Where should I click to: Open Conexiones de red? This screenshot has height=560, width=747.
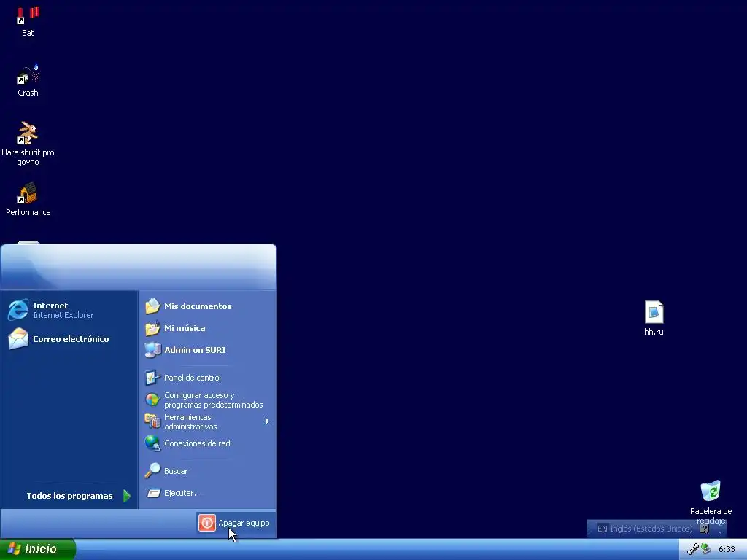pos(208,443)
